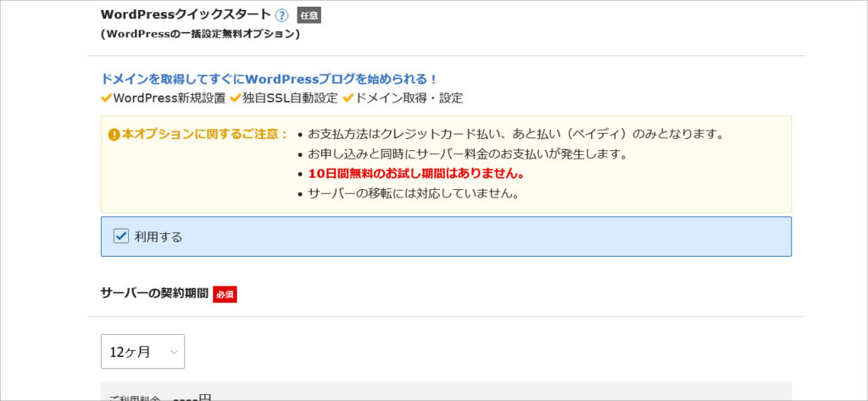Click the ドメインを取得してすぐに blue headline
Image resolution: width=868 pixels, height=401 pixels.
[x=269, y=79]
